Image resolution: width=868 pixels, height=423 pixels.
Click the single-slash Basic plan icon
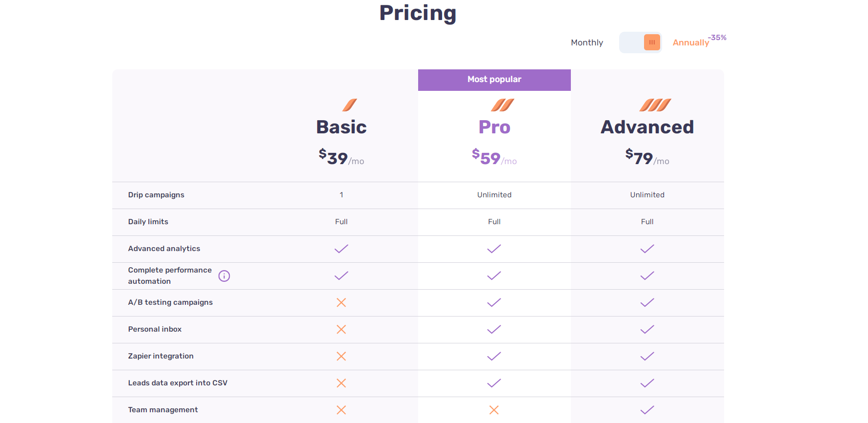pyautogui.click(x=348, y=105)
